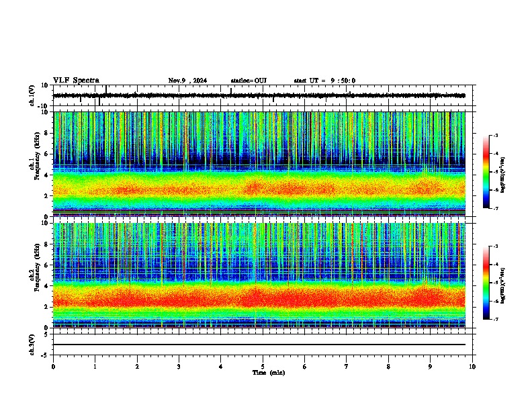
Task: Select the "Nov.9 , 2024" date text
Action: coord(187,81)
